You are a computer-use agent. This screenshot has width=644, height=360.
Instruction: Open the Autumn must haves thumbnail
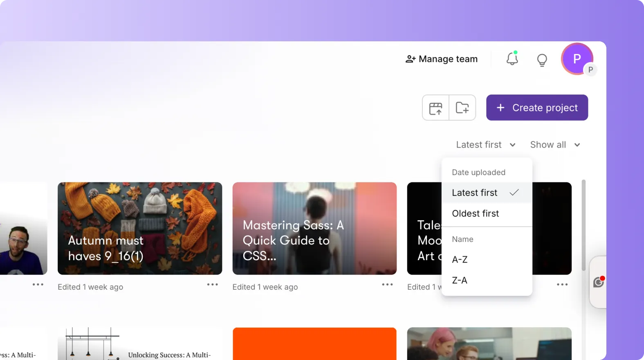140,228
